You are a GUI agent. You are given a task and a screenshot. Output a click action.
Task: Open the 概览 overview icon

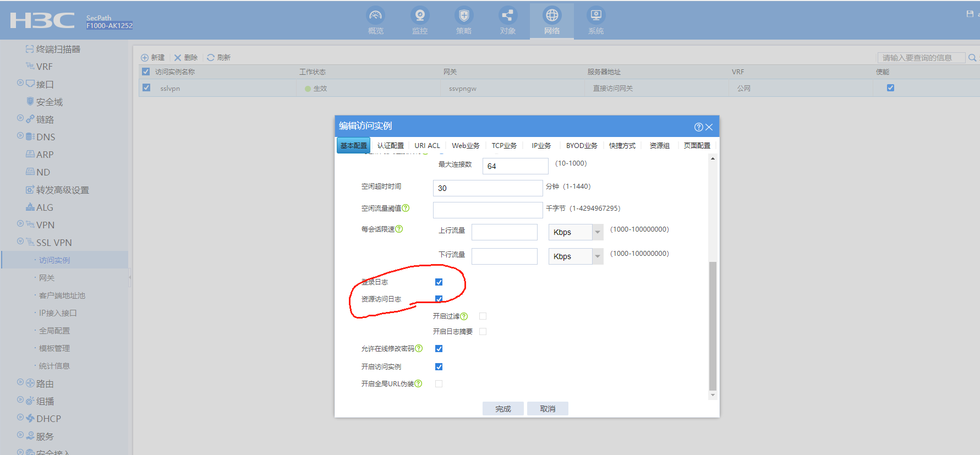tap(376, 15)
